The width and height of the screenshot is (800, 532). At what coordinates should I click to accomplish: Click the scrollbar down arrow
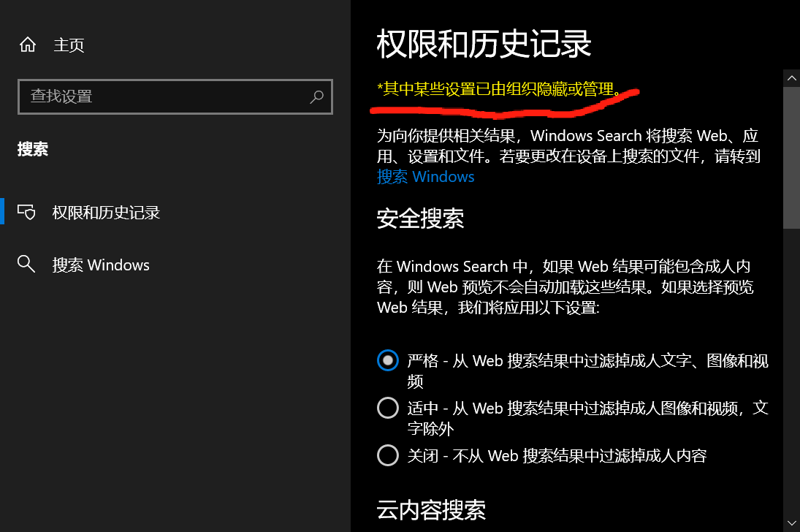coord(791,523)
